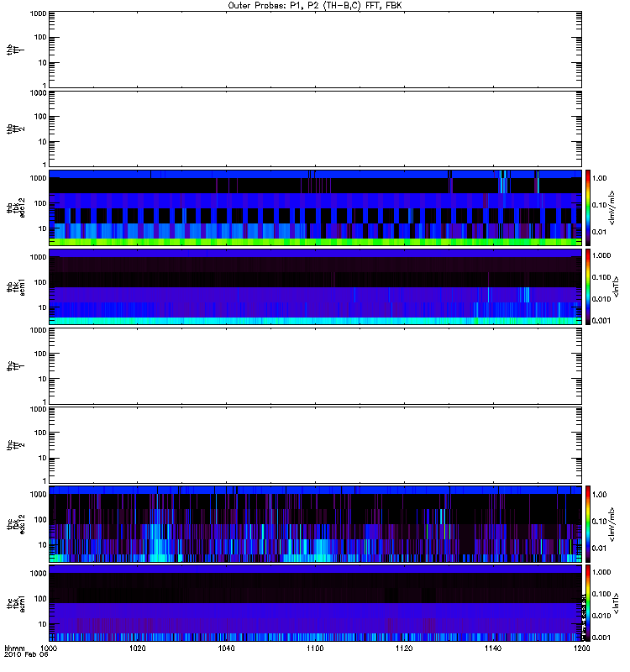The height and width of the screenshot is (672, 630).
Task: Select the thb fff 2 panel label
Action: pos(15,129)
